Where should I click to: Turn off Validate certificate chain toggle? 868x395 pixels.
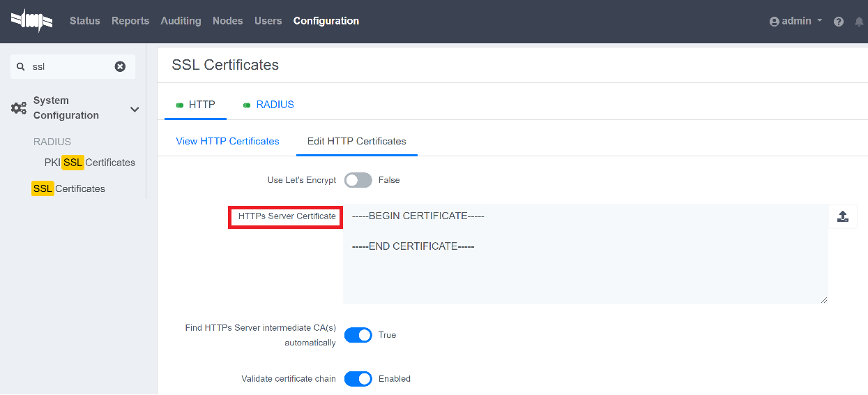358,379
